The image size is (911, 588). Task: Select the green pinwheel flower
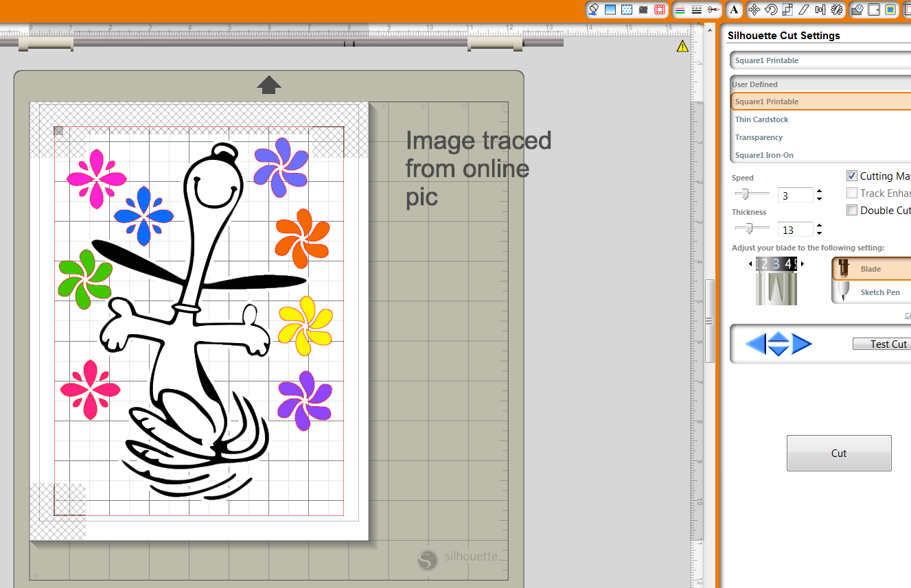tap(85, 279)
